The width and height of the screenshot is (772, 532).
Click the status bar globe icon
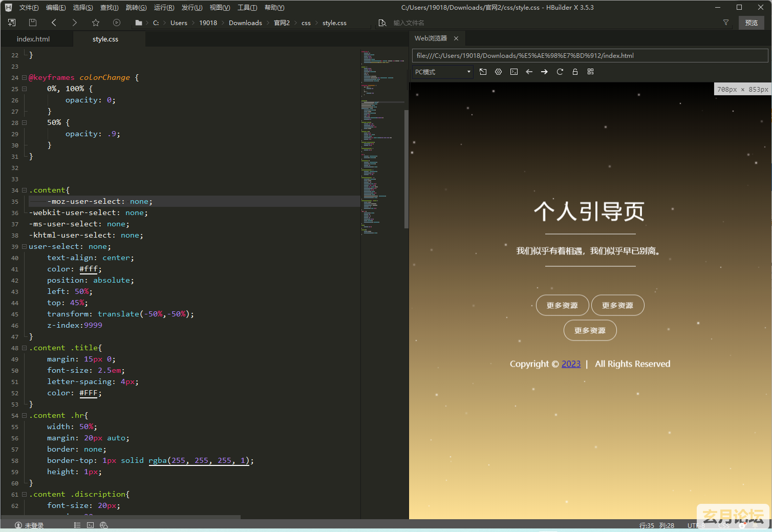(x=104, y=525)
